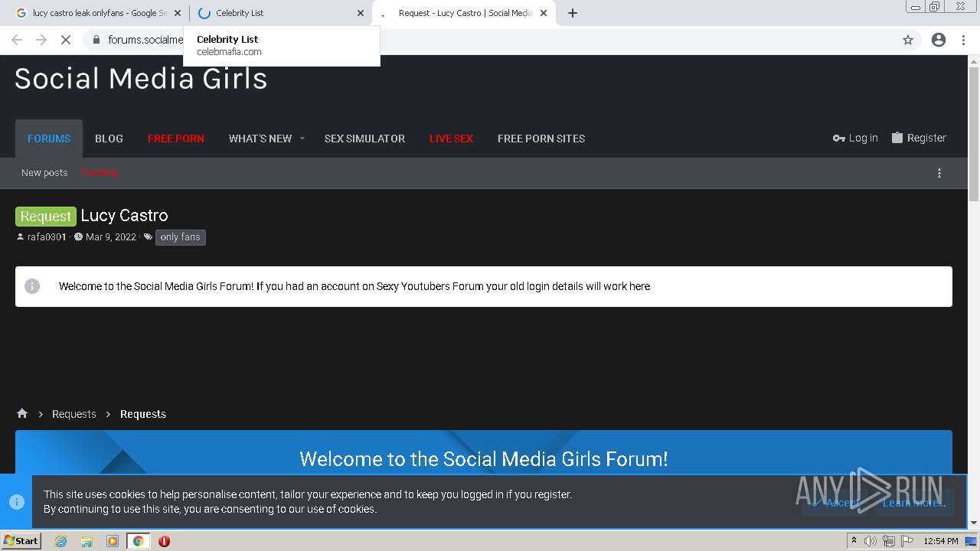This screenshot has width=980, height=551.
Task: Go to forum home via house icon
Action: (x=22, y=413)
